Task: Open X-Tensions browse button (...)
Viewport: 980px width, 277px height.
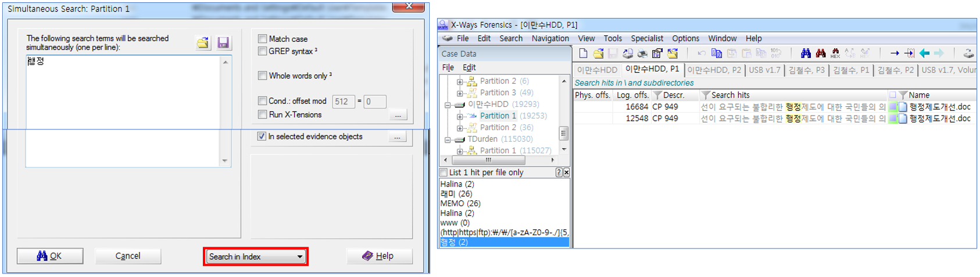Action: click(x=398, y=115)
